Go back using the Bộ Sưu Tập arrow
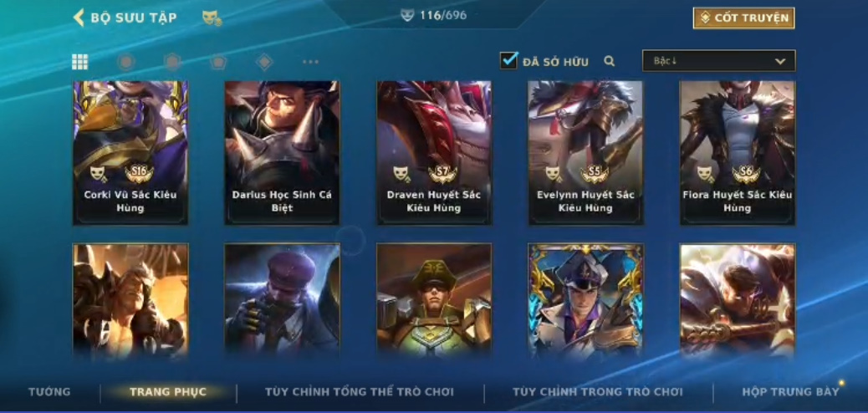The height and width of the screenshot is (413, 868). (79, 18)
